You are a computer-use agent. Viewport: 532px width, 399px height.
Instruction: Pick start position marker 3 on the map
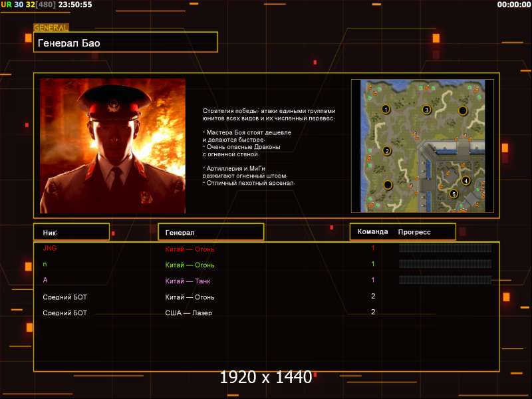[426, 110]
